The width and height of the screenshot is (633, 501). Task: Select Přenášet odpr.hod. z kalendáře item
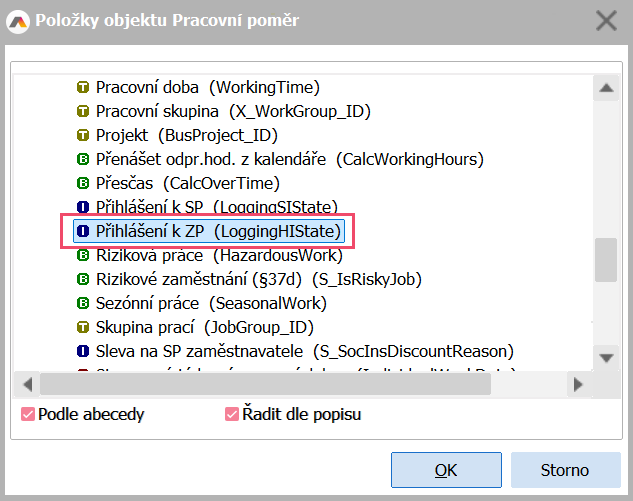coord(289,159)
